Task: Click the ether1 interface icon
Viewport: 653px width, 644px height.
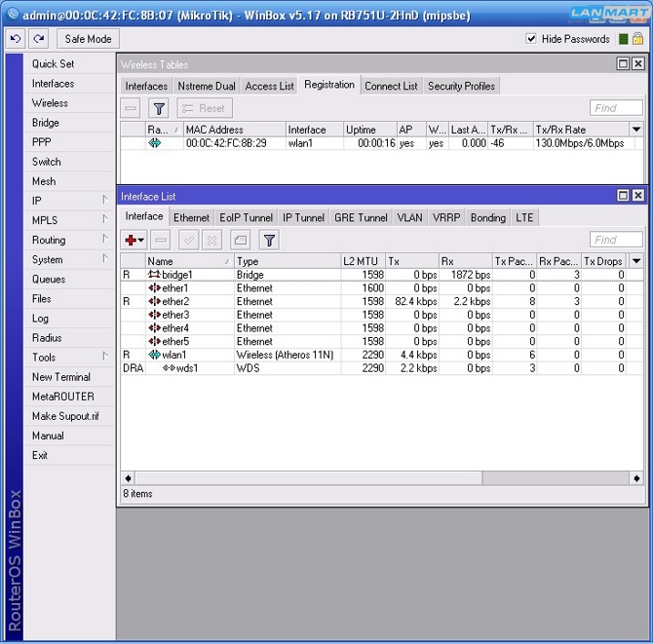Action: click(x=155, y=288)
